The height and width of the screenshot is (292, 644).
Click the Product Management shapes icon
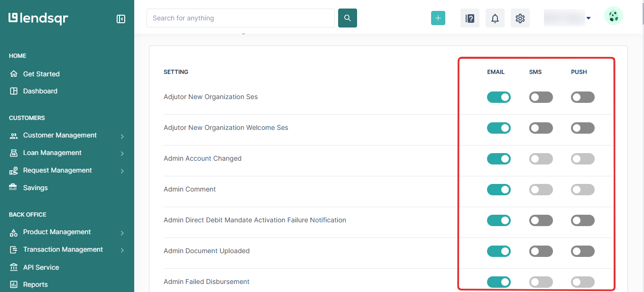tap(14, 232)
